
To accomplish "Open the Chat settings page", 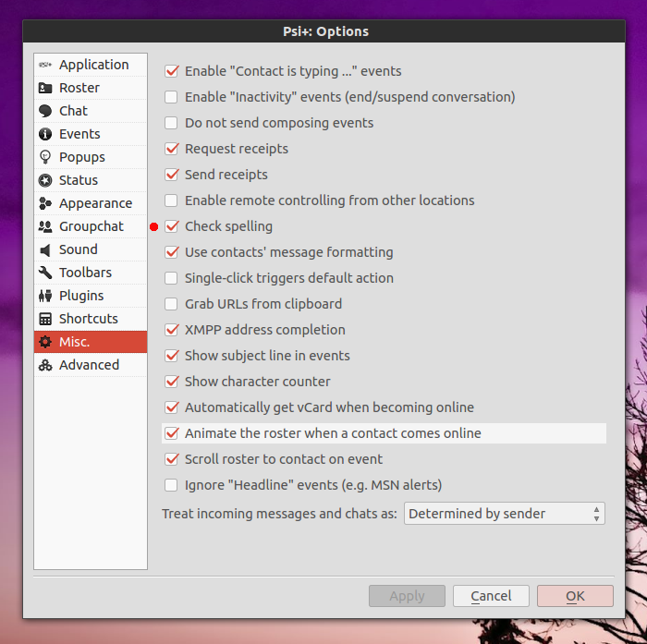I will tap(73, 111).
